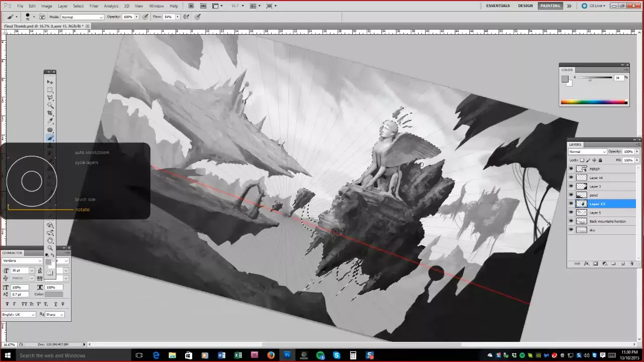Create a new layer icon
644x362 pixels.
click(622, 263)
